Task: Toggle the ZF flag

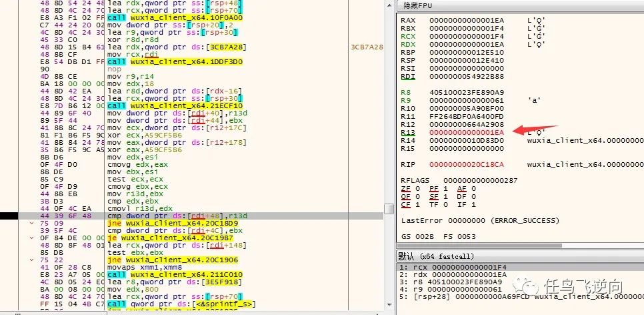Action: click(x=407, y=189)
